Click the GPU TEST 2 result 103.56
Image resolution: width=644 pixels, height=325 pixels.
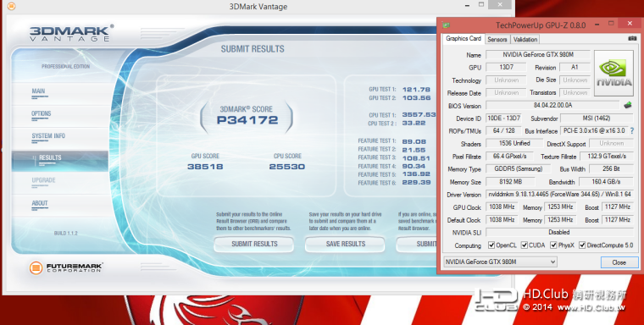click(x=416, y=97)
